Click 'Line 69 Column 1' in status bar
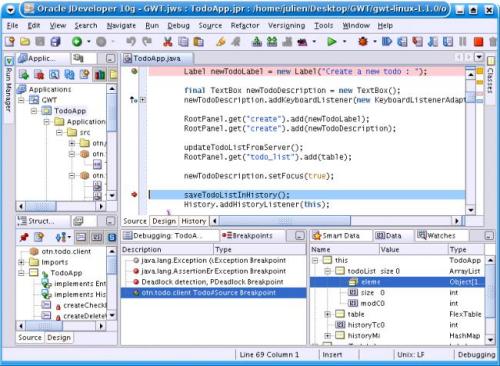 click(269, 355)
